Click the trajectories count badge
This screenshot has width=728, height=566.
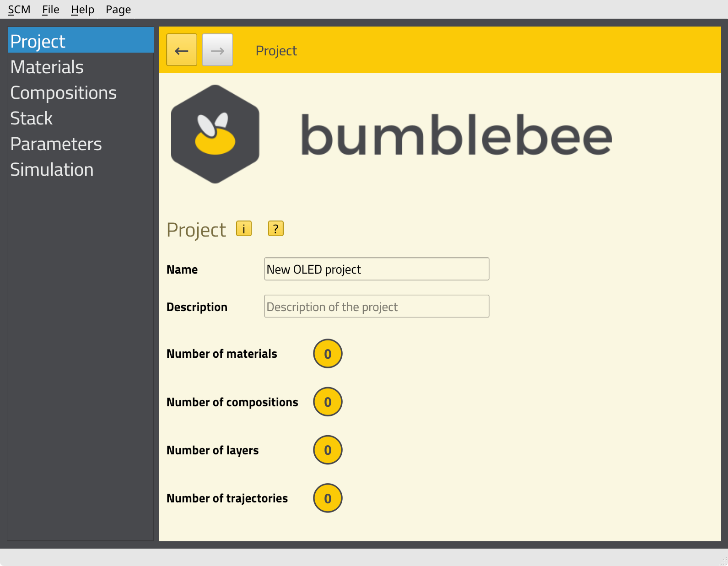pos(328,498)
